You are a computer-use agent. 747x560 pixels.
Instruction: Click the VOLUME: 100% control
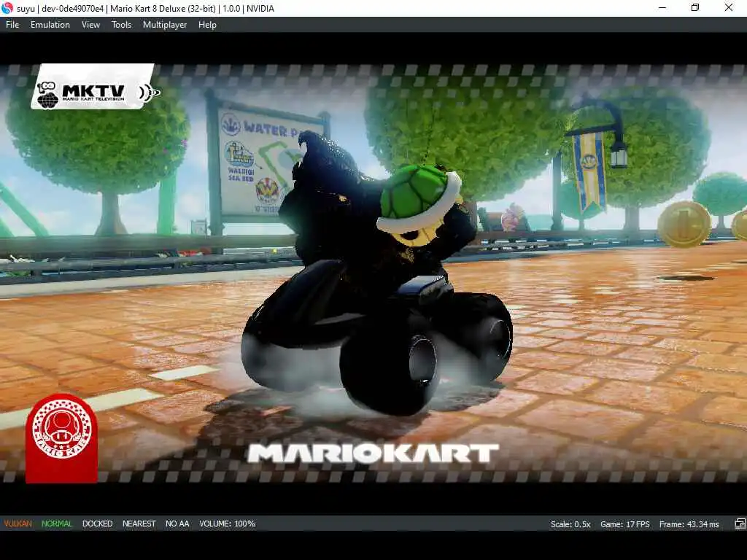tap(228, 524)
